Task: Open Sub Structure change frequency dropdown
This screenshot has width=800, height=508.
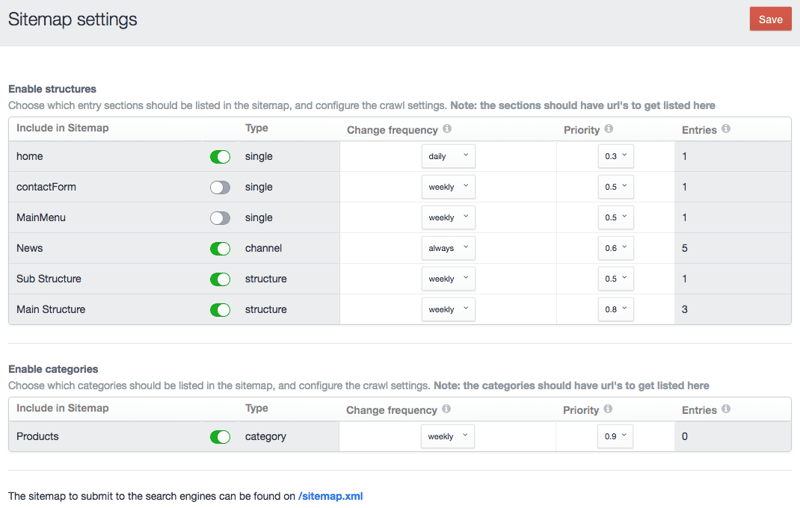Action: pos(448,279)
